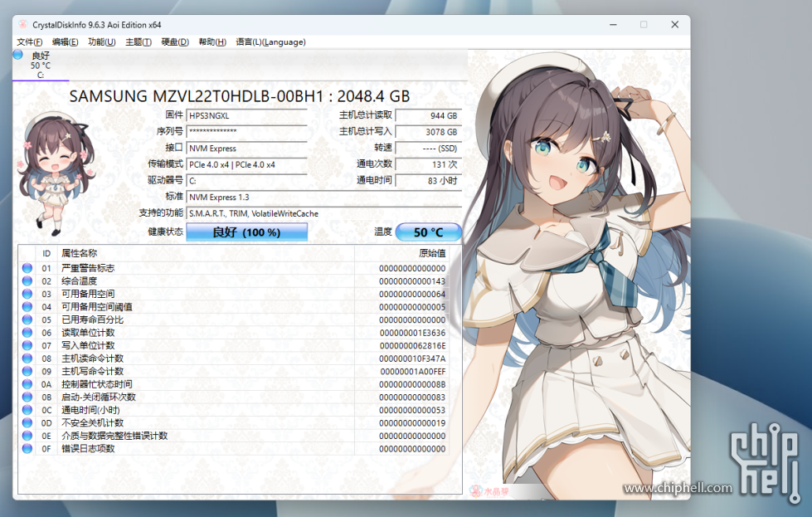The image size is (812, 517).
Task: Close the CrystalDiskInfo window
Action: tap(675, 24)
